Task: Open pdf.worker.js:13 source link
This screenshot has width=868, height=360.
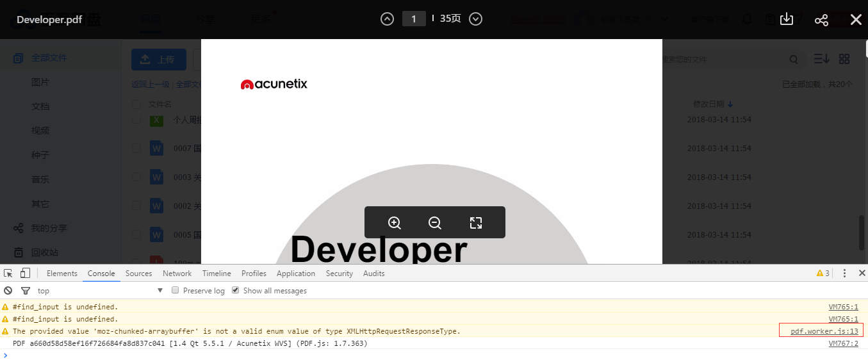Action: point(824,331)
